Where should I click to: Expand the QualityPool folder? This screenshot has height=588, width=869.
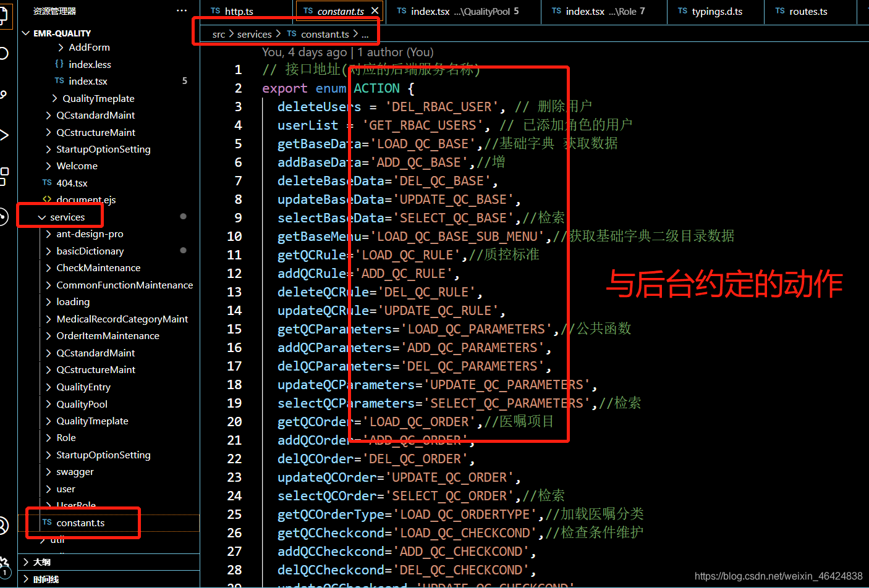point(82,404)
